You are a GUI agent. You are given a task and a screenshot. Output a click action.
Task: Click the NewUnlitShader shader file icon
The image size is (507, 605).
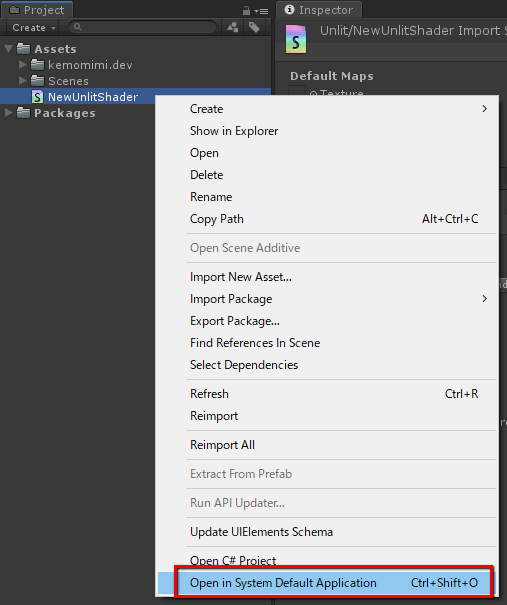[37, 96]
